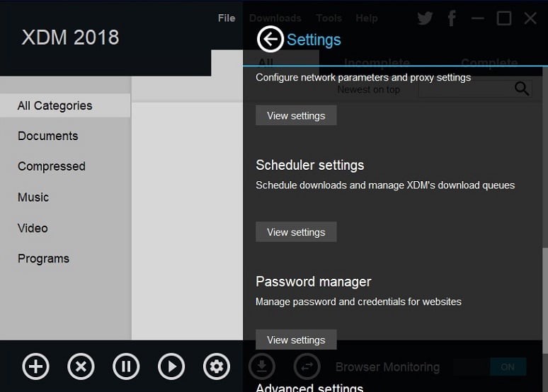Image resolution: width=548 pixels, height=392 pixels.
Task: Click the settings panel vertical scrollbar
Action: point(544,297)
